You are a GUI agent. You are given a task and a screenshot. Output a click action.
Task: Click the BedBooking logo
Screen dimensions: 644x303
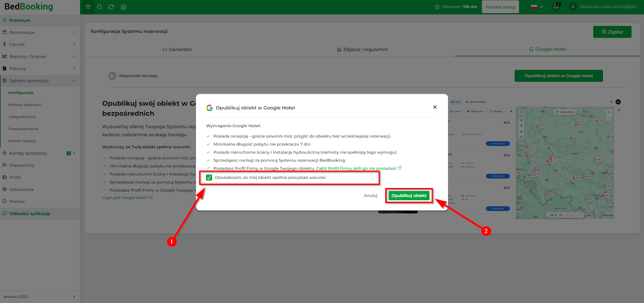tap(29, 6)
